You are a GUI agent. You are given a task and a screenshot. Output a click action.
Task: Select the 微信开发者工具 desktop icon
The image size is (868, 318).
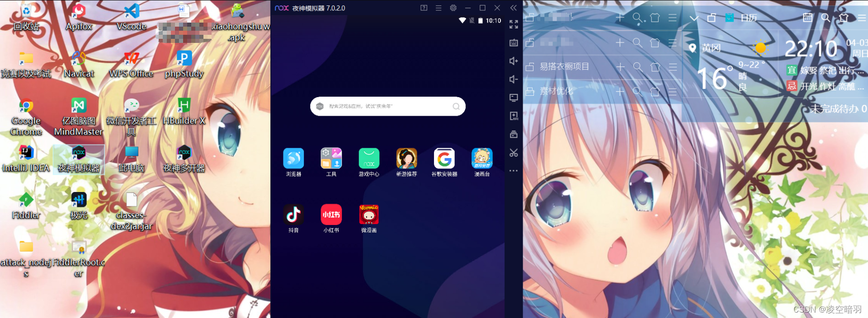coord(131,117)
